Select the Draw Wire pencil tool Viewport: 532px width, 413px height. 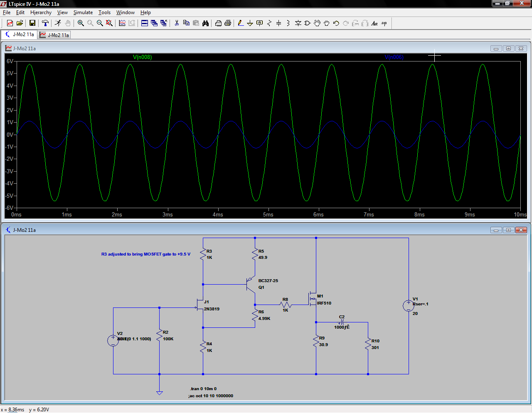pyautogui.click(x=241, y=23)
